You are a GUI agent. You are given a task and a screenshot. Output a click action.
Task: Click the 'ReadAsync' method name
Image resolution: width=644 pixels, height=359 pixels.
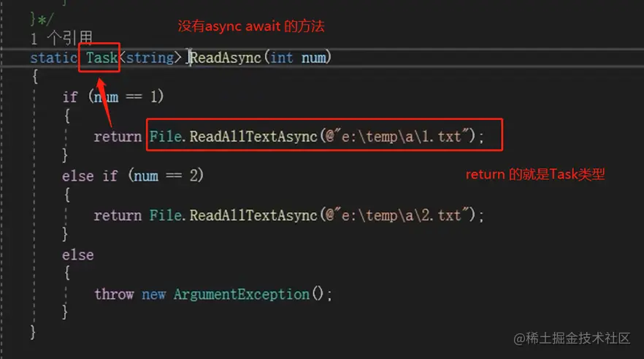tap(226, 58)
